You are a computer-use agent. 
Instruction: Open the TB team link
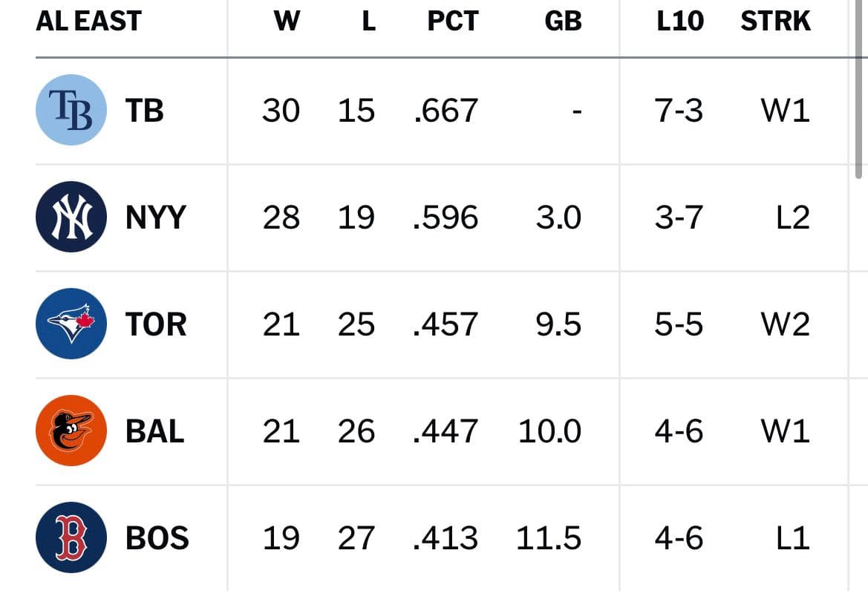[145, 111]
